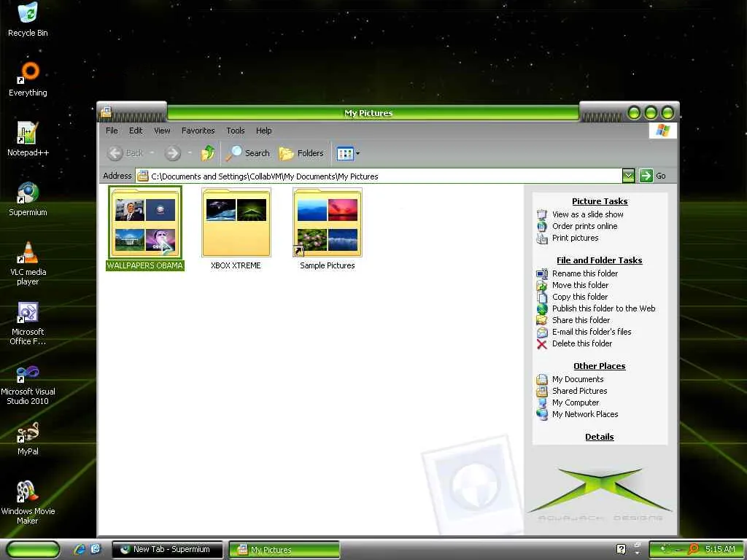Open the View menu
The height and width of the screenshot is (560, 747).
pos(162,131)
